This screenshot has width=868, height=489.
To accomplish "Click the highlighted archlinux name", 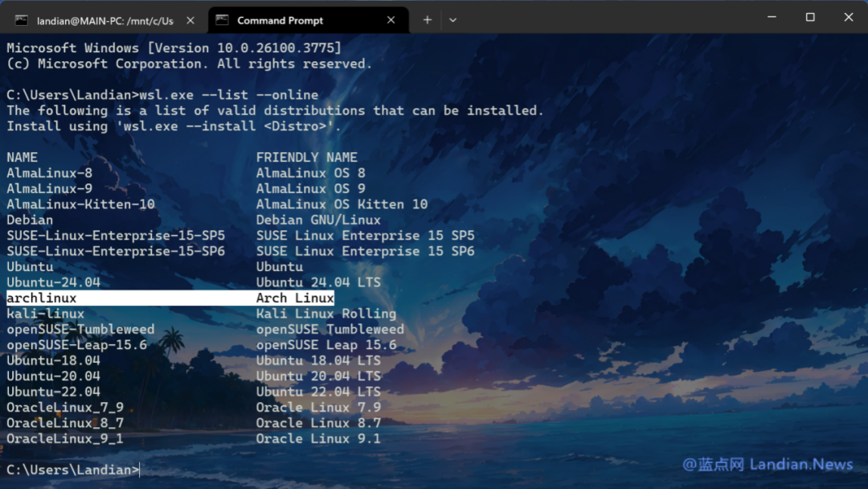I will [42, 298].
